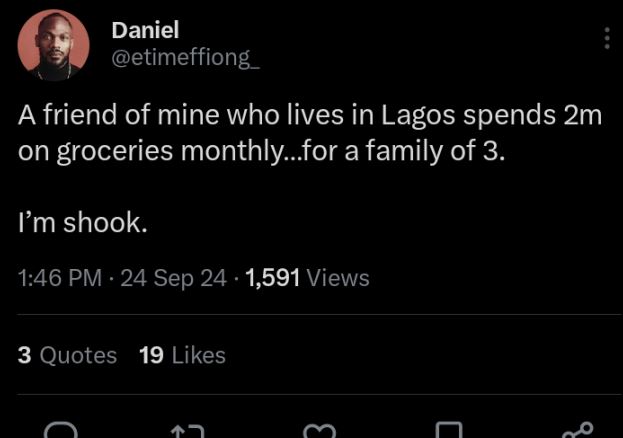Click the share icon
The image size is (623, 438).
577,430
